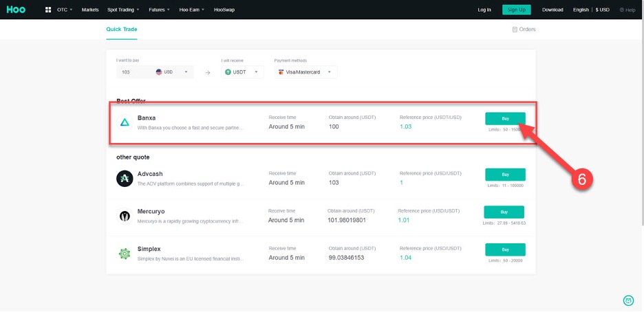Select the Quick Trade tab
644x312 pixels.
(121, 30)
